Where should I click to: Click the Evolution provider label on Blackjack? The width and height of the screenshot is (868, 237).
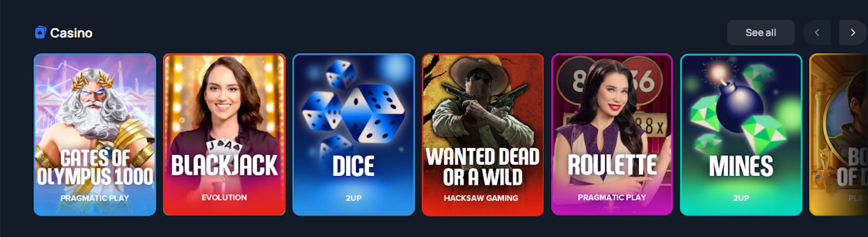[x=224, y=198]
